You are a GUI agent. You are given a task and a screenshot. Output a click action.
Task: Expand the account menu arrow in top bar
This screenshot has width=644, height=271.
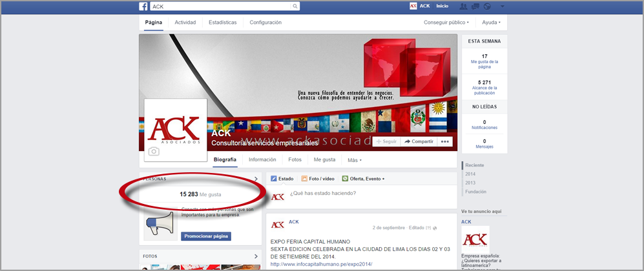(x=503, y=6)
